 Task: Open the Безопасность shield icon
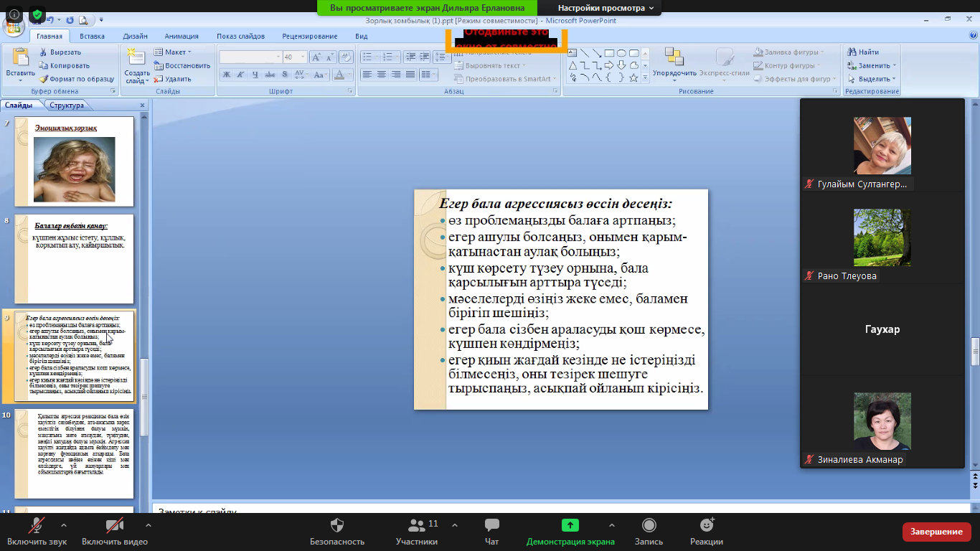click(336, 527)
